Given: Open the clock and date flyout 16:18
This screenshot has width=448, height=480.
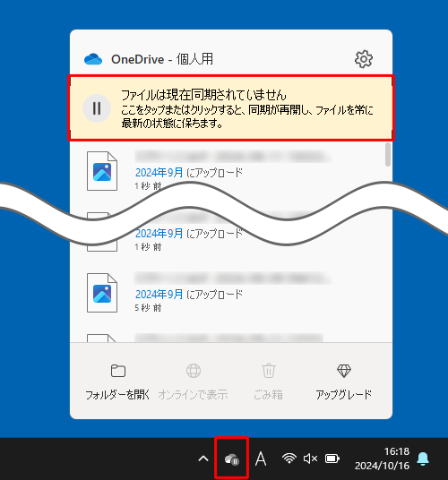Looking at the screenshot, I should pyautogui.click(x=382, y=459).
